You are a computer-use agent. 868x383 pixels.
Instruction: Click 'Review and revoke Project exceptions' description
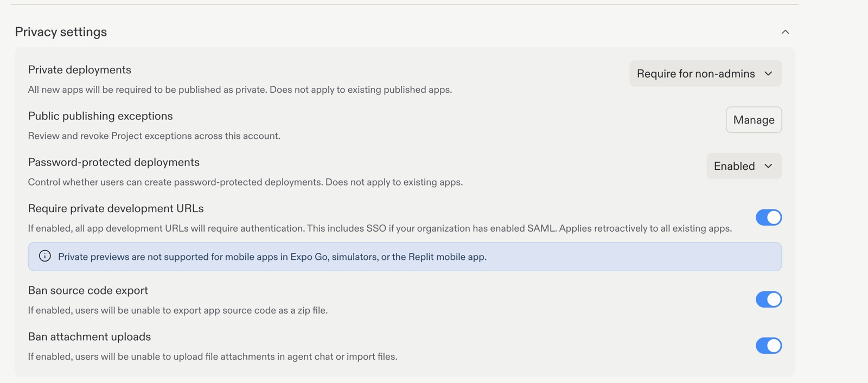pos(154,136)
